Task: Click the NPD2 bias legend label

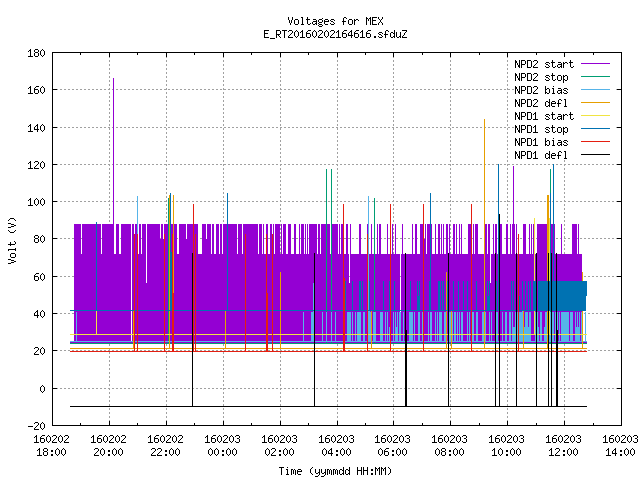Action: [x=541, y=90]
